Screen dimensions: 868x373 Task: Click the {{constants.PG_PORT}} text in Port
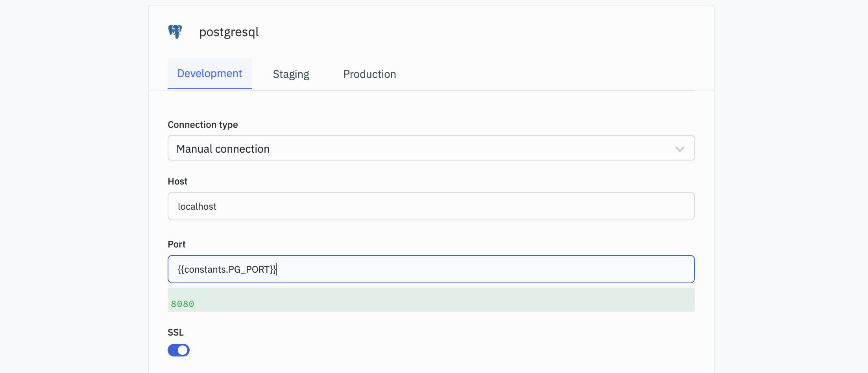click(227, 270)
